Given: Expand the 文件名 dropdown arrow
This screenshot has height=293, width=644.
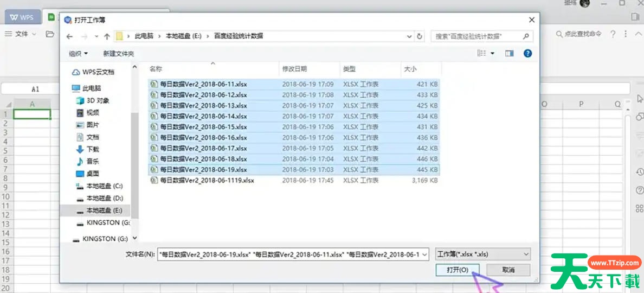Looking at the screenshot, I should 425,254.
